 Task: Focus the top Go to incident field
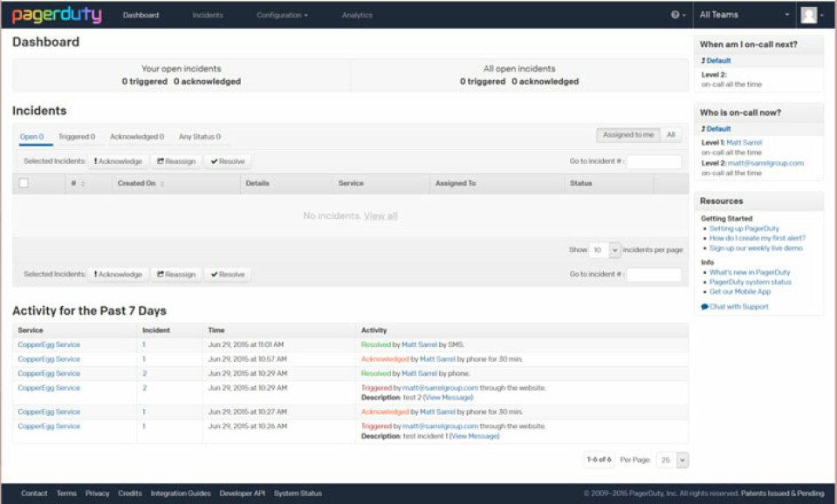click(654, 161)
